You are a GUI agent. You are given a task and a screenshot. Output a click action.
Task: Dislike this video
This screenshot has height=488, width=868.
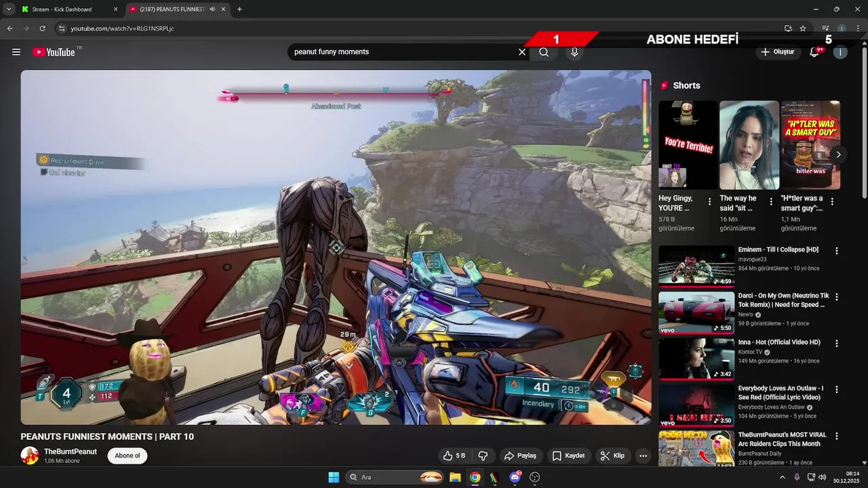[484, 456]
